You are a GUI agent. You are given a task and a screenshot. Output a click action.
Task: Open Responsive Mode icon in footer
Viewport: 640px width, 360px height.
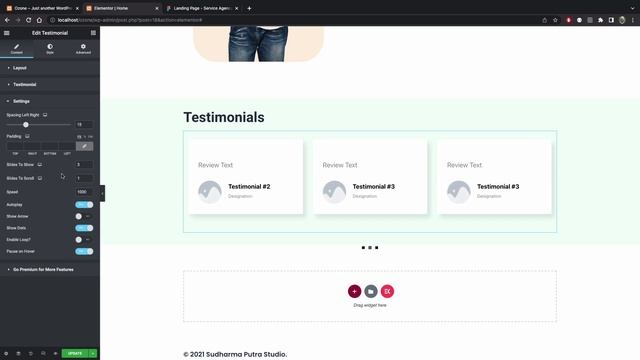tap(43, 353)
